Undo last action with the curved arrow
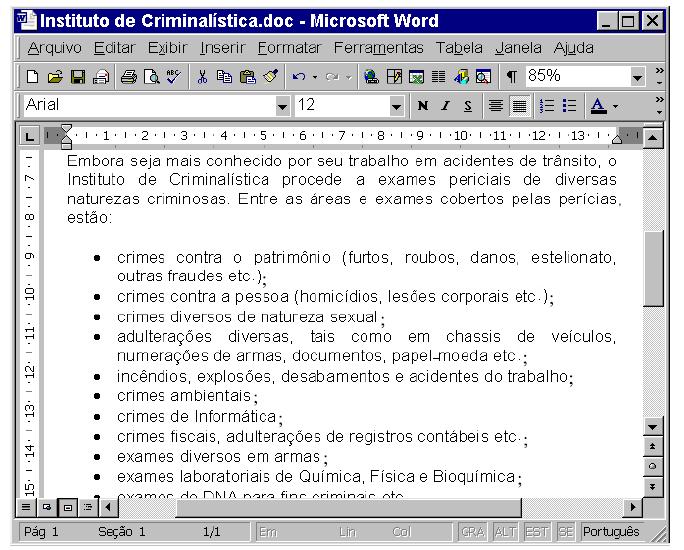The image size is (684, 550). [298, 77]
